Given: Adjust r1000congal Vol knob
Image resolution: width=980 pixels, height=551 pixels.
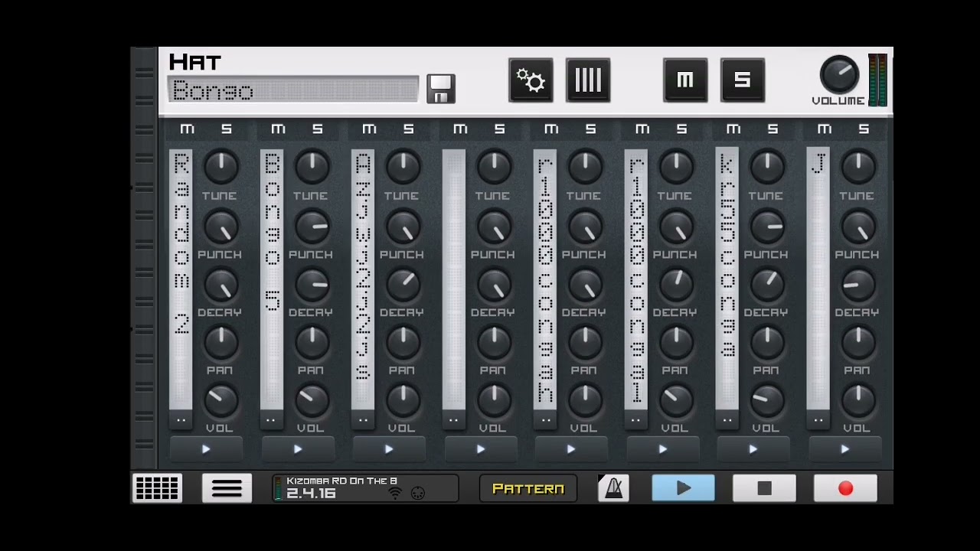Looking at the screenshot, I should click(676, 399).
